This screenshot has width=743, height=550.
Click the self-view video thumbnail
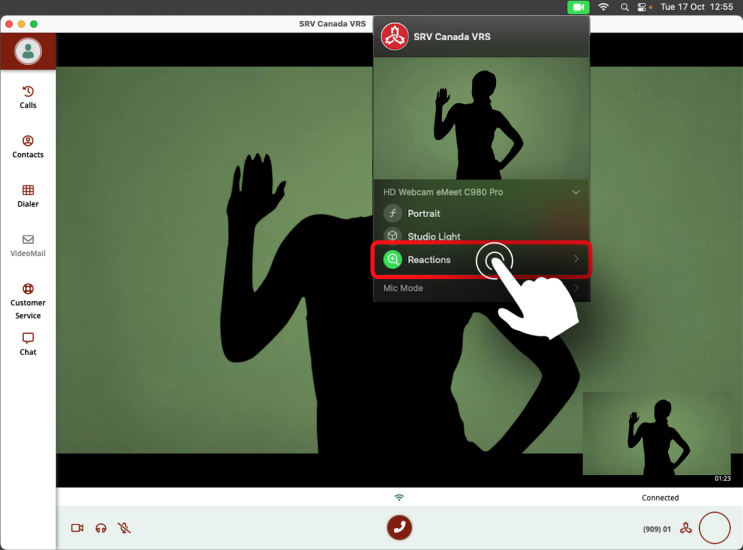pyautogui.click(x=657, y=433)
